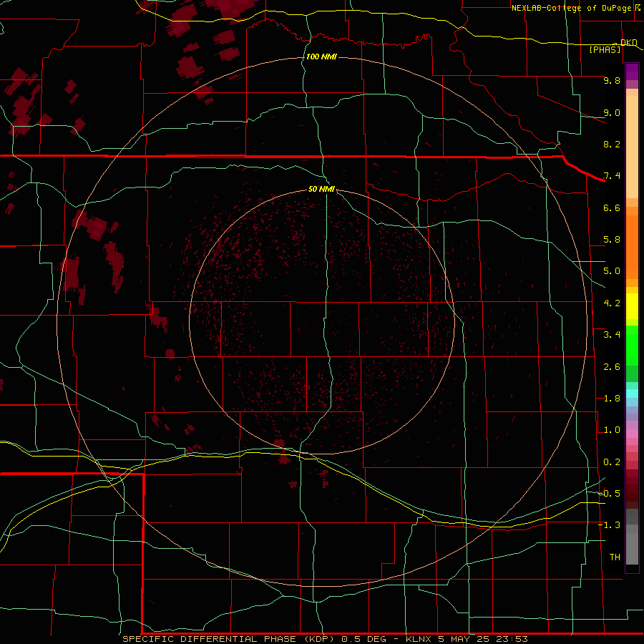Click the 1.0 scale value
The height and width of the screenshot is (644, 644).
[612, 430]
